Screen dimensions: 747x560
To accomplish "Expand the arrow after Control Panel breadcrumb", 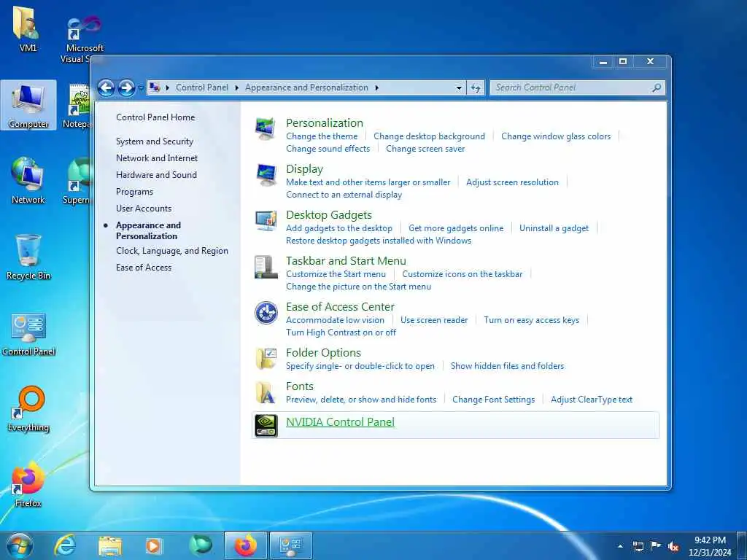I will tap(237, 88).
